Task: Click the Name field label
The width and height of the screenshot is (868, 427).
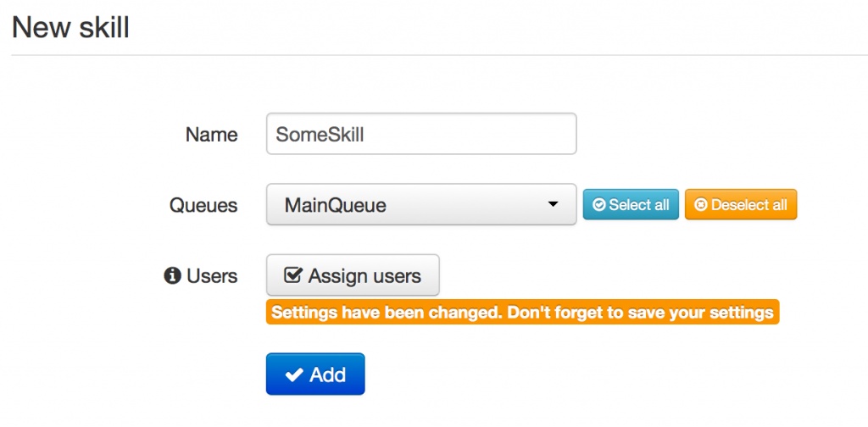Action: 211,135
